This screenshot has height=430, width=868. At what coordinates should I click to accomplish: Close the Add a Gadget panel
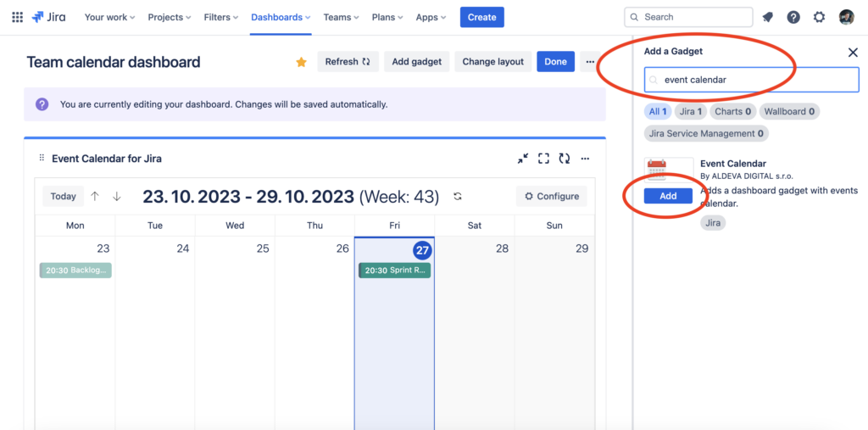853,53
